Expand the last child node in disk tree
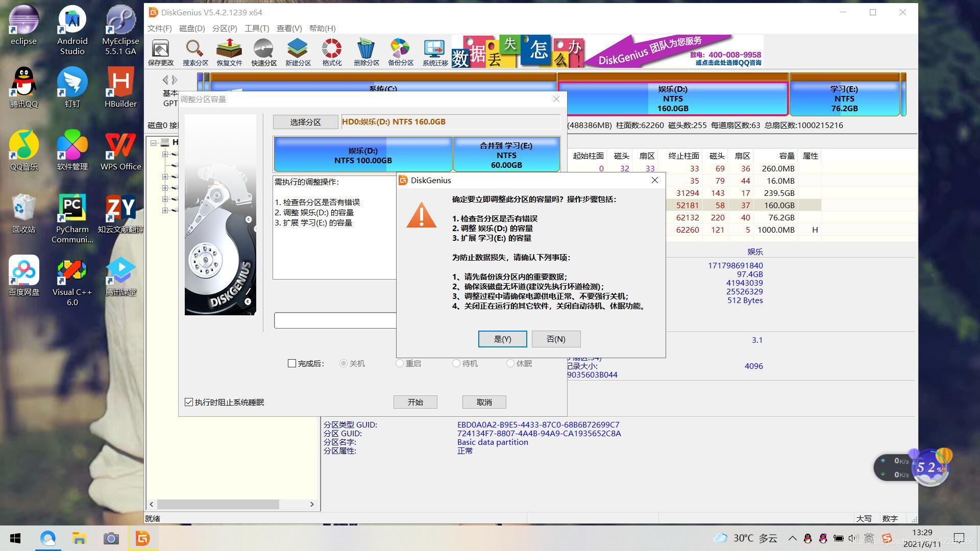The height and width of the screenshot is (551, 980). coord(165,210)
